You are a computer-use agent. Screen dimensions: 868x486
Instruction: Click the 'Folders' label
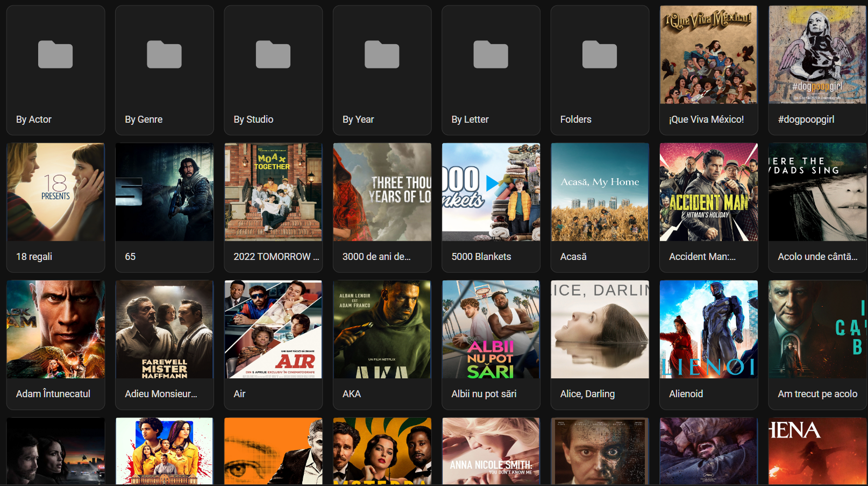coord(575,119)
